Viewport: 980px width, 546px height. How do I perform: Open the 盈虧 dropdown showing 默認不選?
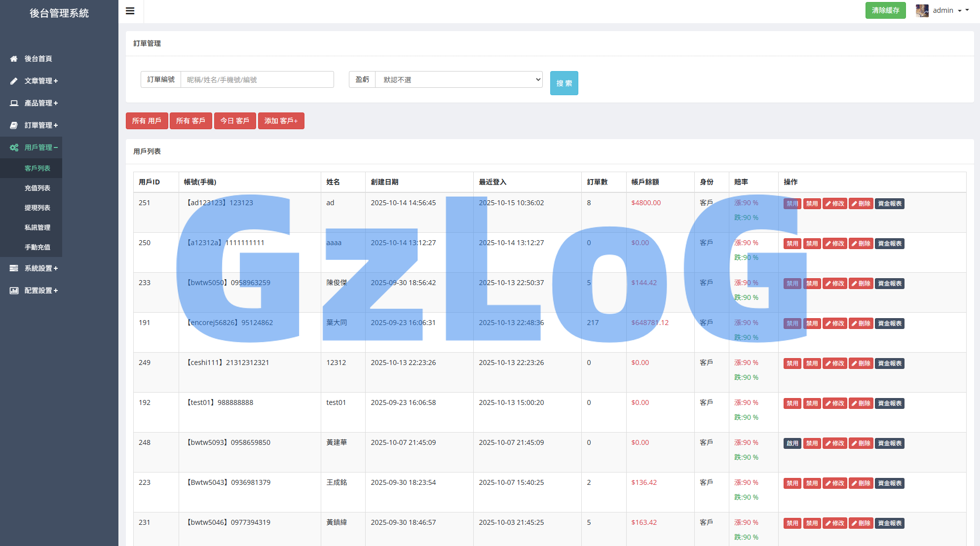(458, 79)
